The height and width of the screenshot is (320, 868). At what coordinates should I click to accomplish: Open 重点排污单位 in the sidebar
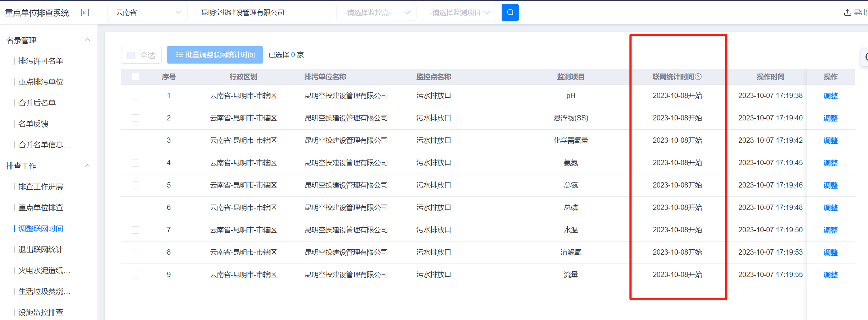pyautogui.click(x=41, y=82)
